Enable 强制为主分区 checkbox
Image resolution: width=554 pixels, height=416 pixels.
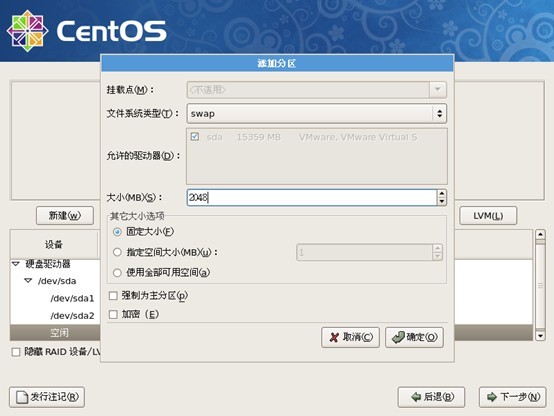pyautogui.click(x=113, y=295)
